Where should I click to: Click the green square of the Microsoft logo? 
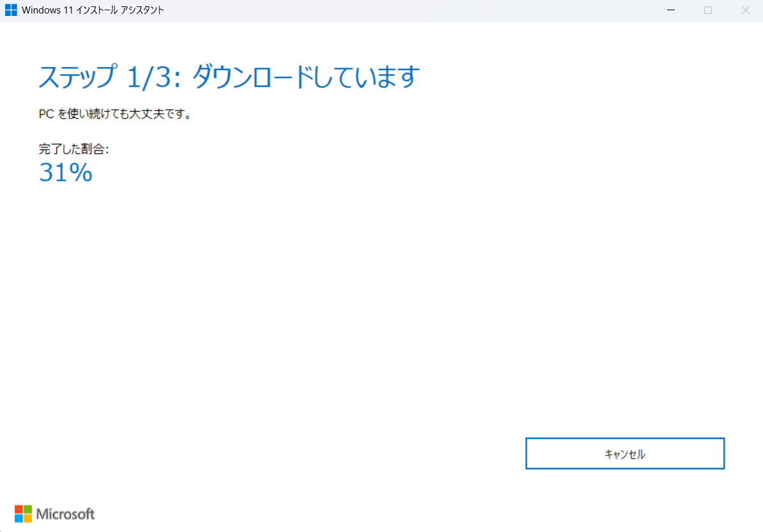[27, 509]
